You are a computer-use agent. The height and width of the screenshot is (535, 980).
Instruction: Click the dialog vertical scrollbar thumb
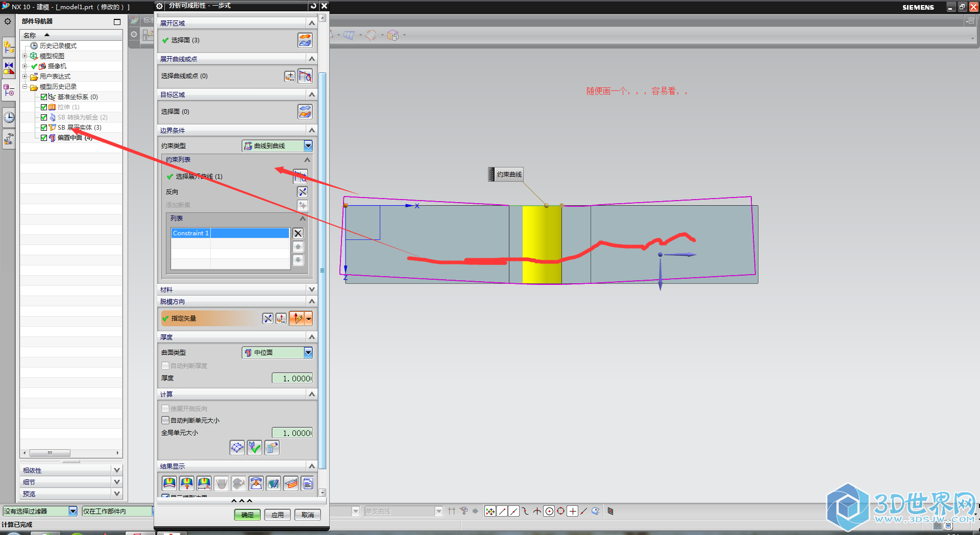coord(322,271)
